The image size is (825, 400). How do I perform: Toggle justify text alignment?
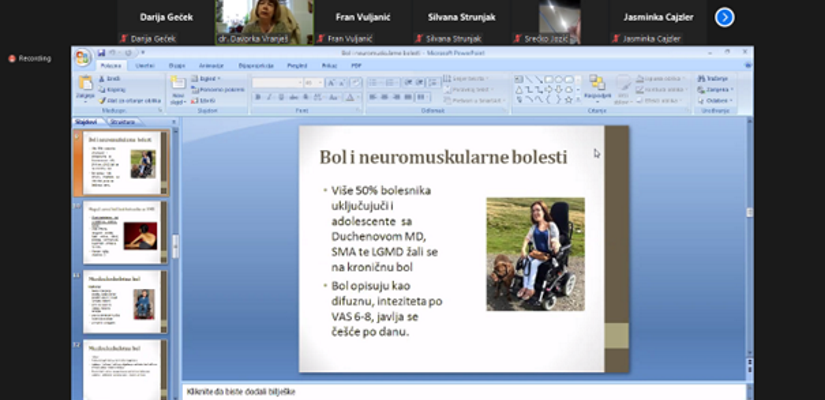[x=408, y=97]
